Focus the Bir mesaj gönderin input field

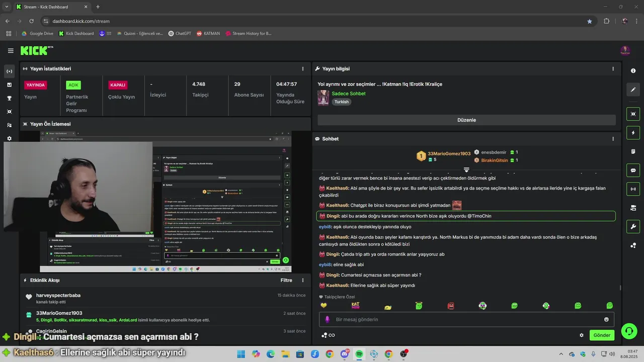(x=466, y=319)
